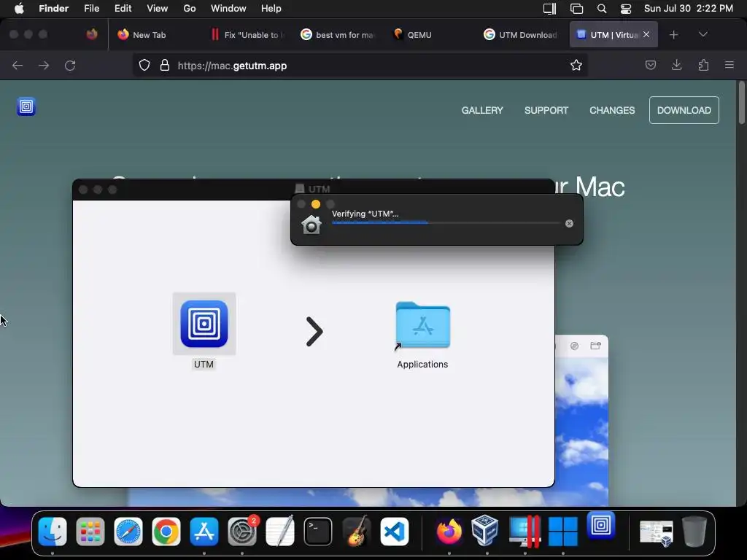Screen dimensions: 747x560
Task: Click the site security padlock icon
Action: 165,65
